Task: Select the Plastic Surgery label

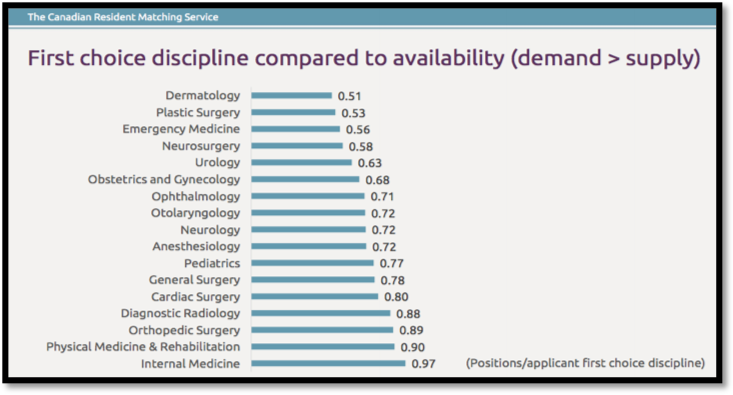Action: [198, 113]
